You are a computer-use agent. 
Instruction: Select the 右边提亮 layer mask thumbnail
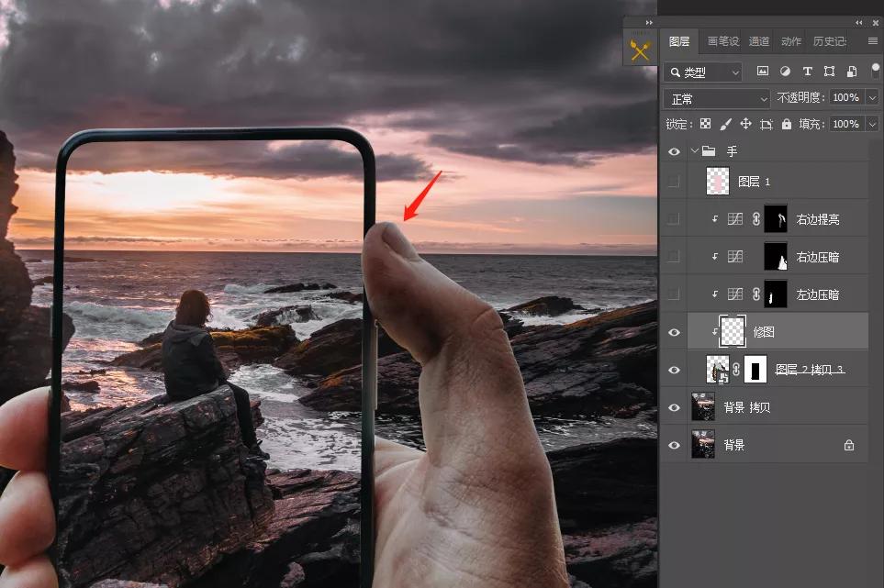[x=775, y=218]
